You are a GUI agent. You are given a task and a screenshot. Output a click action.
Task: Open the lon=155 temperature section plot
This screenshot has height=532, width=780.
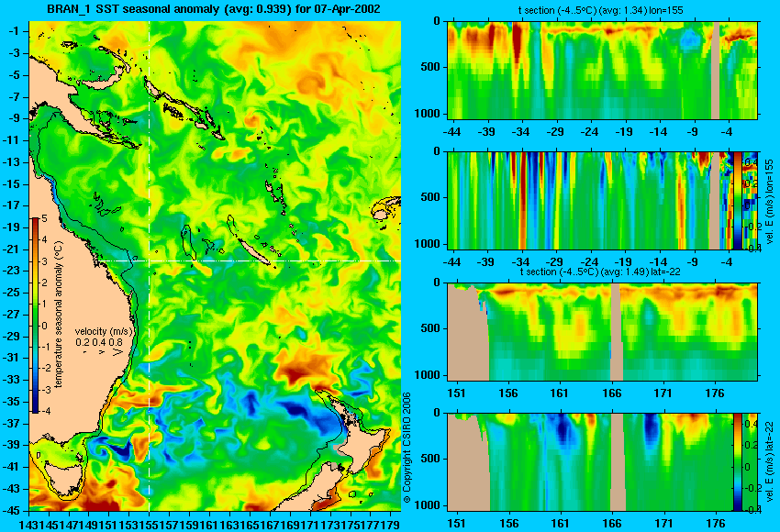pos(602,70)
